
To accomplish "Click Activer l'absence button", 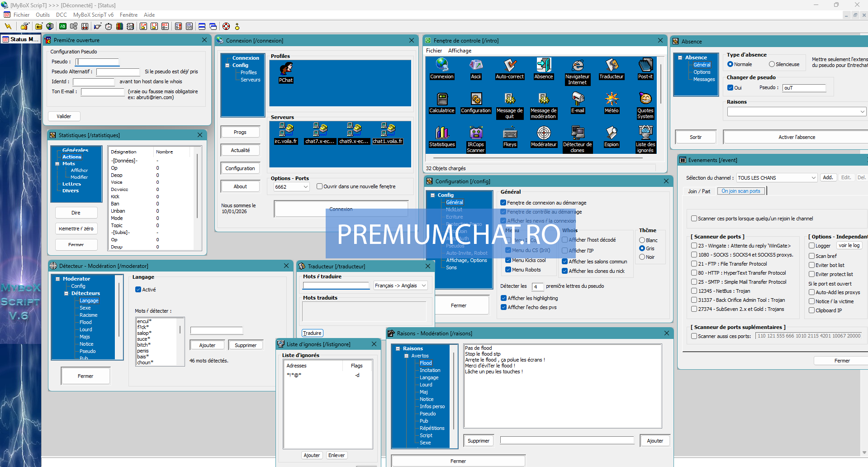I will 797,137.
